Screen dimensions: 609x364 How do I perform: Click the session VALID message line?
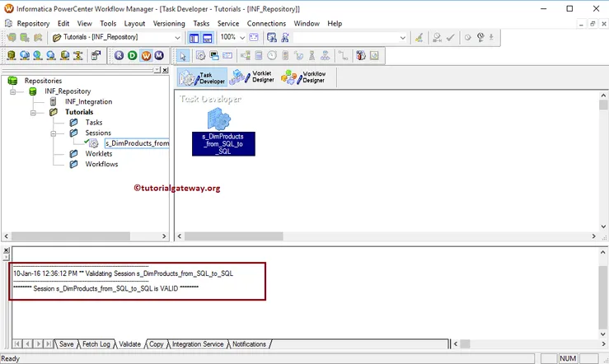(105, 289)
